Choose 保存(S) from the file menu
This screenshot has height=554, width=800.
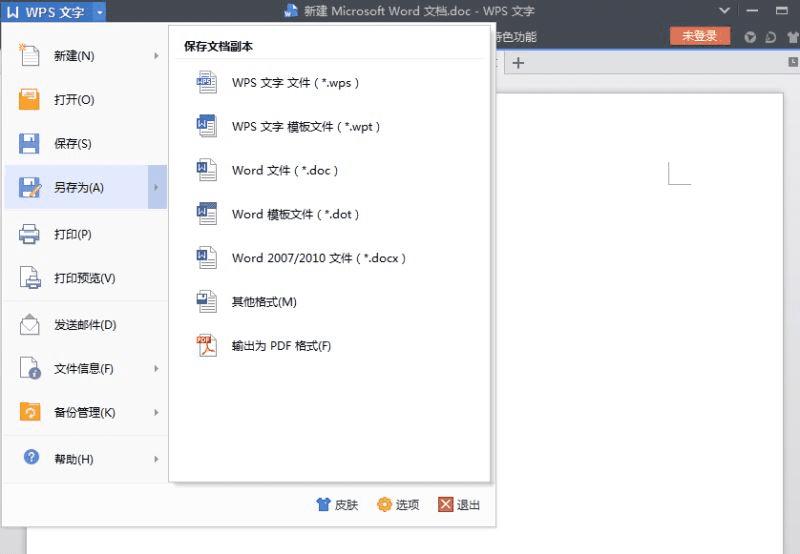(x=86, y=143)
